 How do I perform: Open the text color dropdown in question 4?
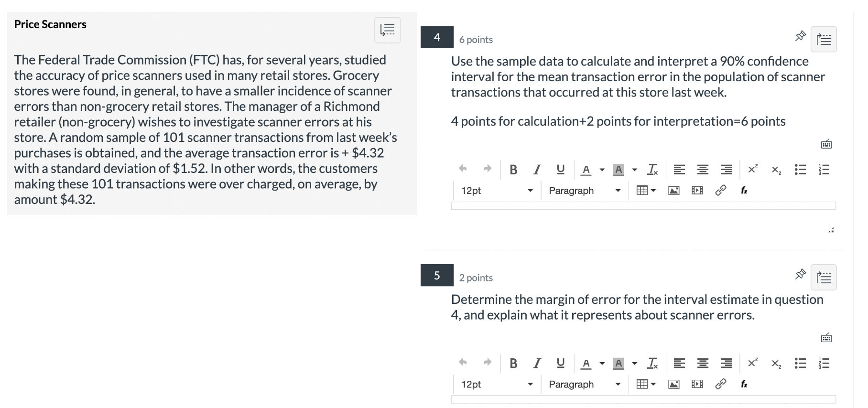coord(601,170)
